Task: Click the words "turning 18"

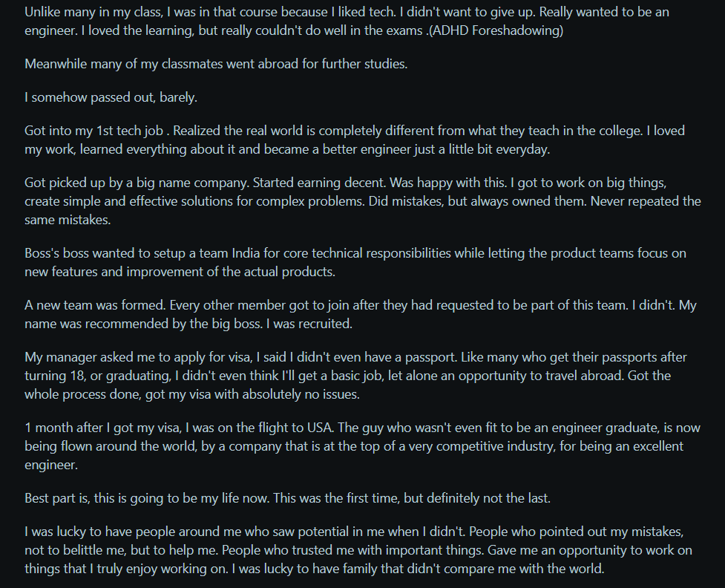Action: 56,376
